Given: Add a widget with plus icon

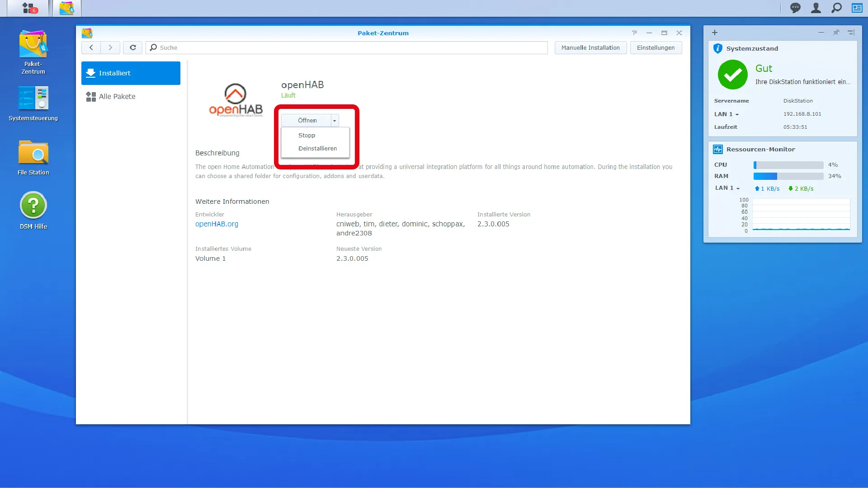Looking at the screenshot, I should pos(715,33).
